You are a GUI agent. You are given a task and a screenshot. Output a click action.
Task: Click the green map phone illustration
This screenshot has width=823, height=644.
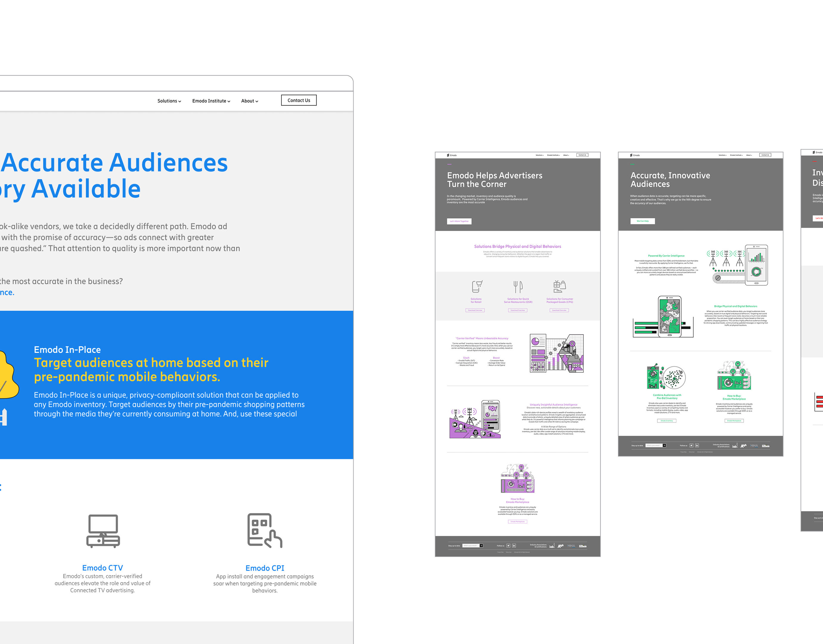point(664,317)
